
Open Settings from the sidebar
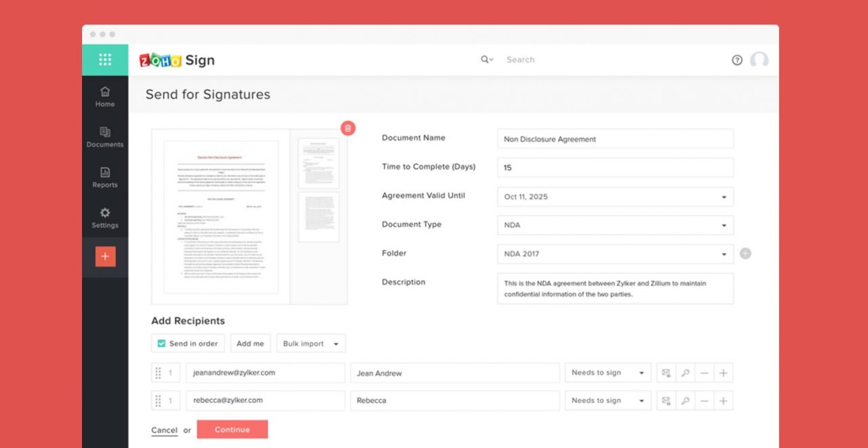coord(104,218)
